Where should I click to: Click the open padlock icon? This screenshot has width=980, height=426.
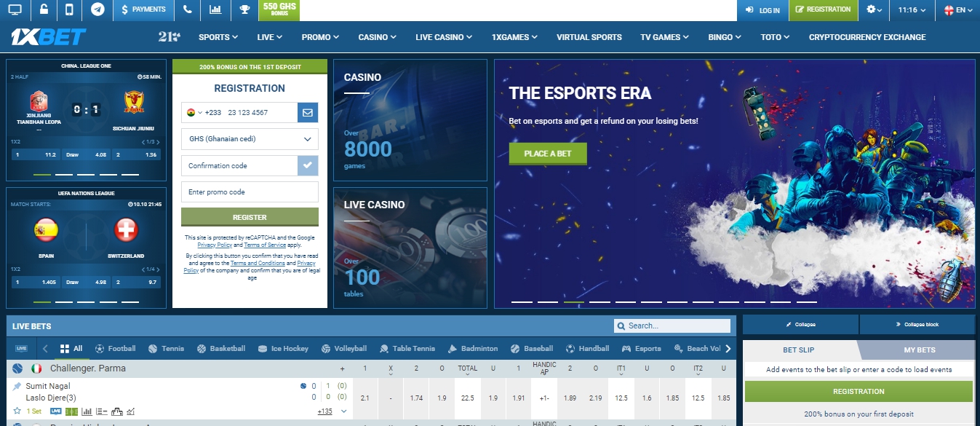coord(43,10)
